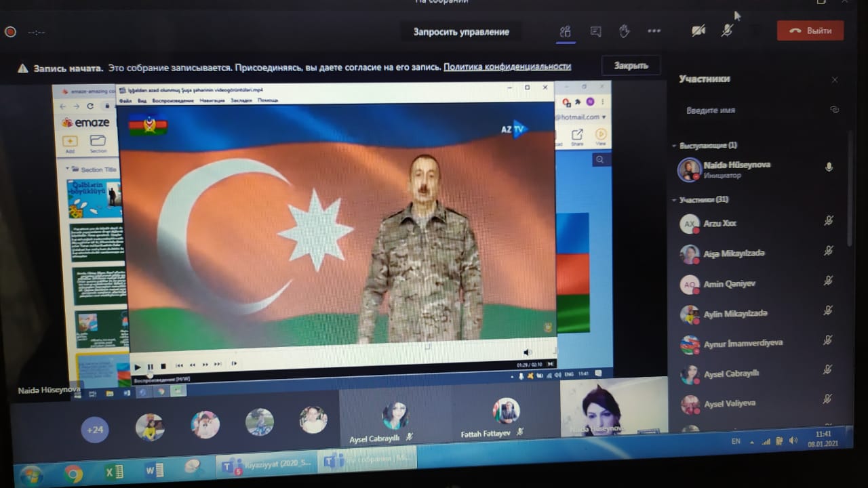This screenshot has width=868, height=488.
Task: Click Amin Qəniyev muted microphone icon
Action: click(828, 281)
